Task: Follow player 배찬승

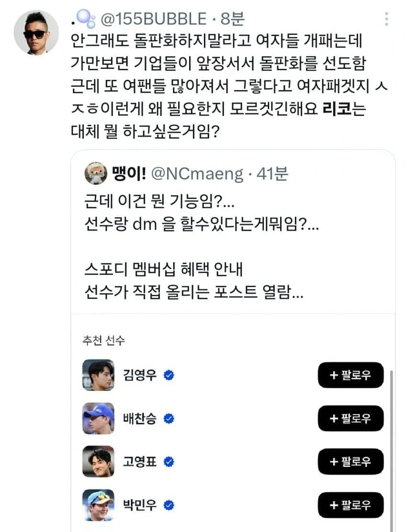Action: pos(350,419)
